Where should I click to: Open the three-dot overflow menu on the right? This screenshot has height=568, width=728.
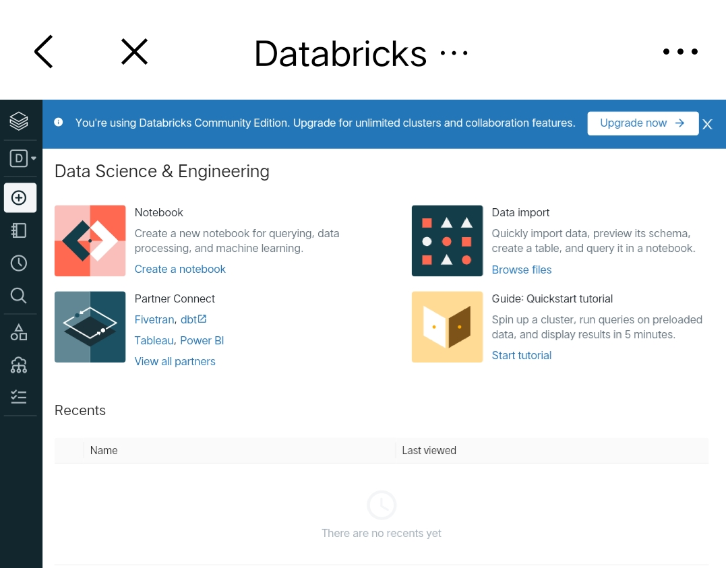tap(681, 51)
